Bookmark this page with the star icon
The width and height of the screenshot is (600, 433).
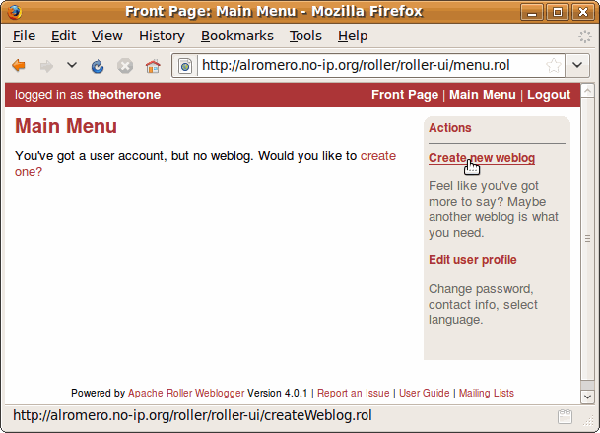(553, 66)
